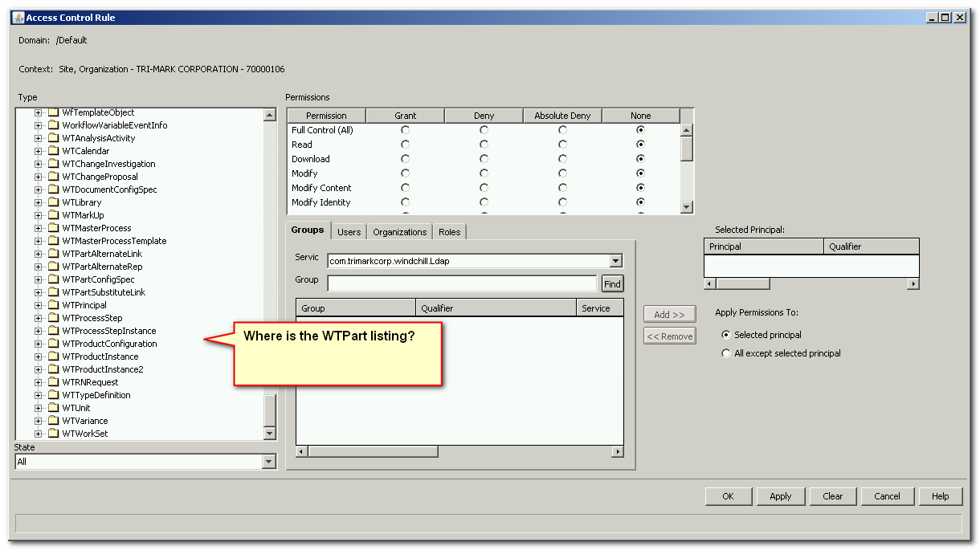Screen dimensions: 980x550
Task: Click folder icon for WTPartConfigSpec
Action: click(x=53, y=279)
